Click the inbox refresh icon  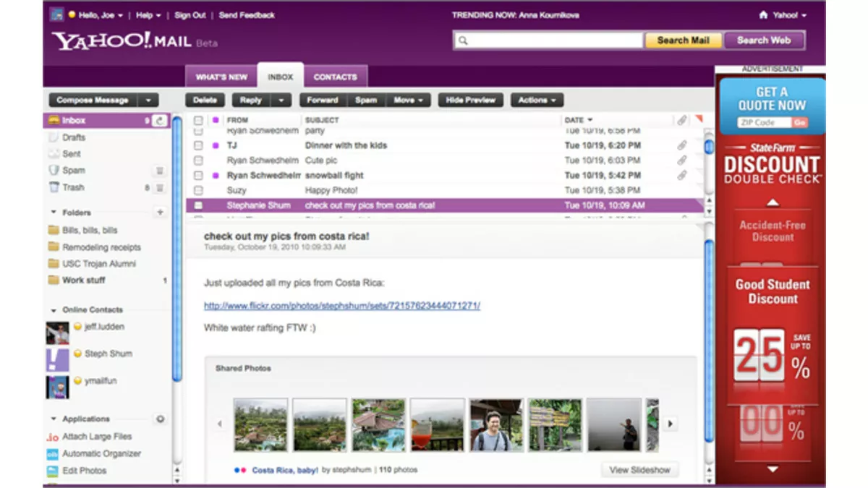(x=160, y=121)
